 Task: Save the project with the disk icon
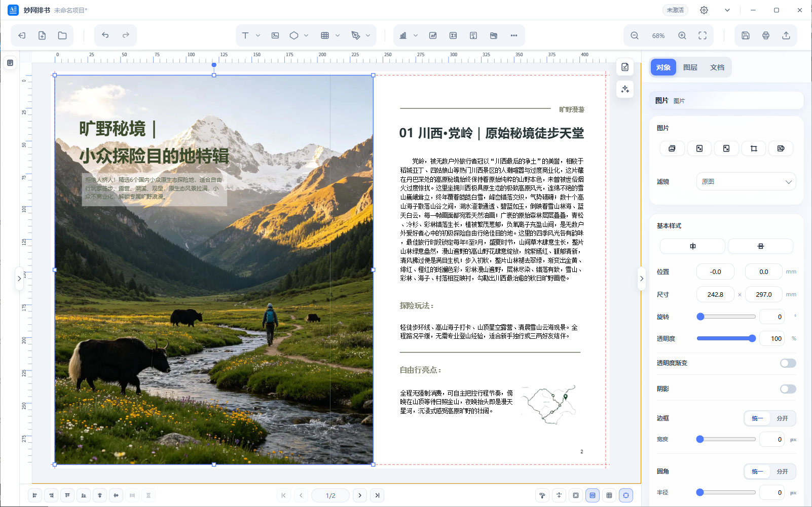tap(746, 35)
